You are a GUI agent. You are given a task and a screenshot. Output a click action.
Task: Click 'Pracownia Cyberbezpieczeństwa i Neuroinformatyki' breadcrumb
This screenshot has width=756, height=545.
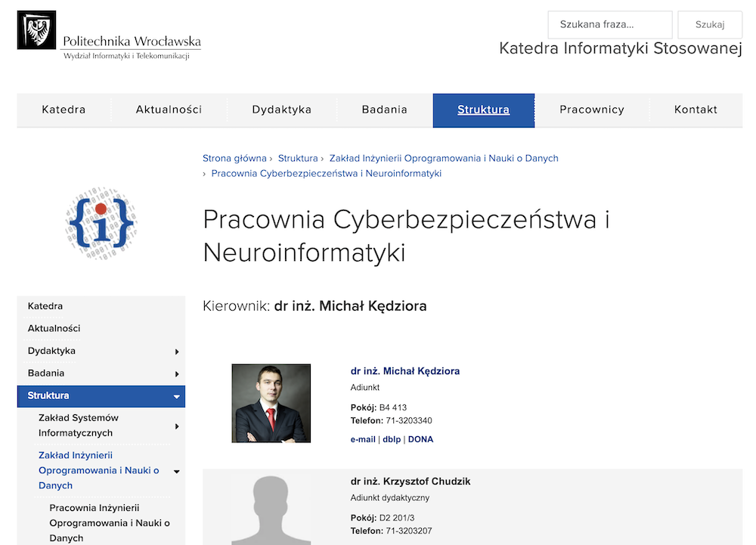point(327,173)
